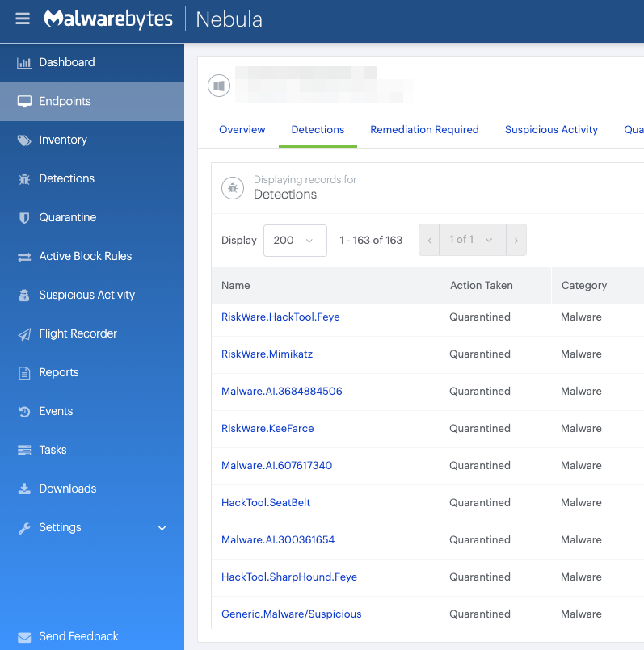
Task: Open Events in the sidebar
Action: click(92, 411)
